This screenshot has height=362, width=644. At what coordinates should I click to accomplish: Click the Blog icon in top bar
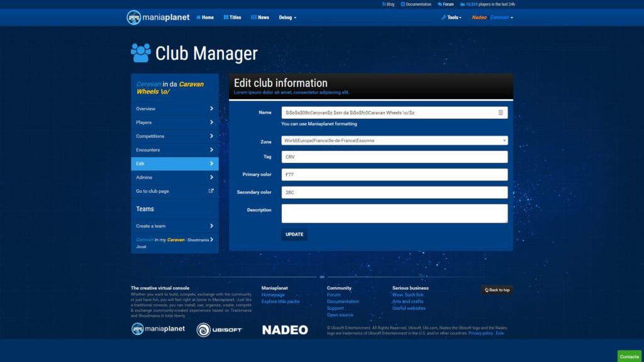coord(384,4)
